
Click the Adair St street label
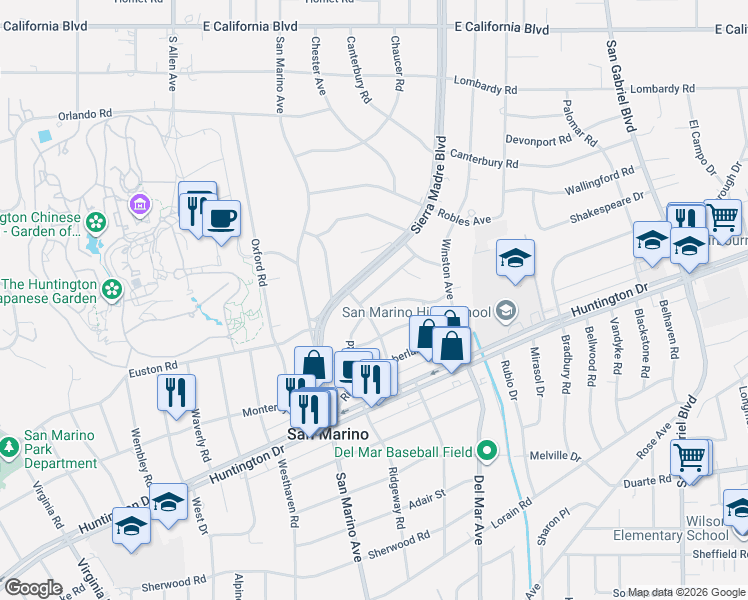point(427,499)
